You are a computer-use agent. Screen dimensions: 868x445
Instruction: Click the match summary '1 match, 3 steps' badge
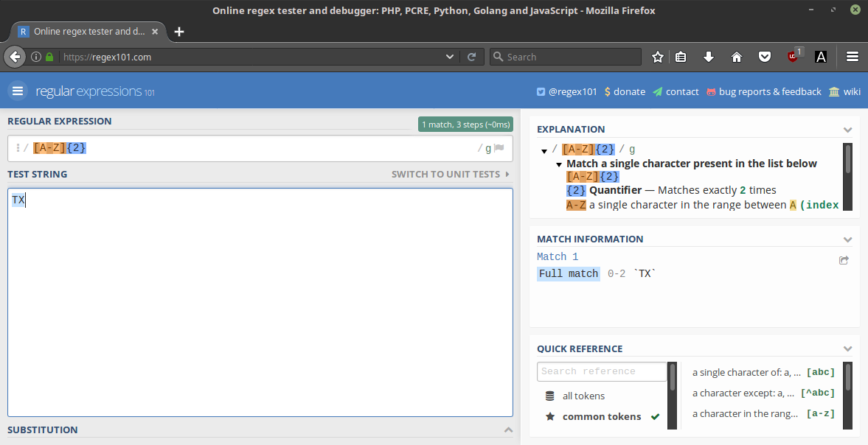[465, 125]
